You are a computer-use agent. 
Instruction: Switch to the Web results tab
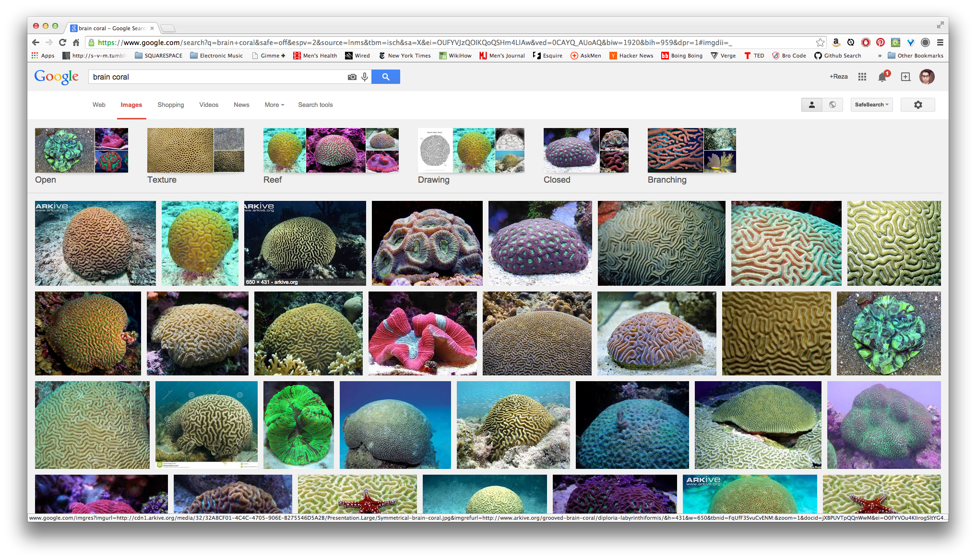point(99,105)
